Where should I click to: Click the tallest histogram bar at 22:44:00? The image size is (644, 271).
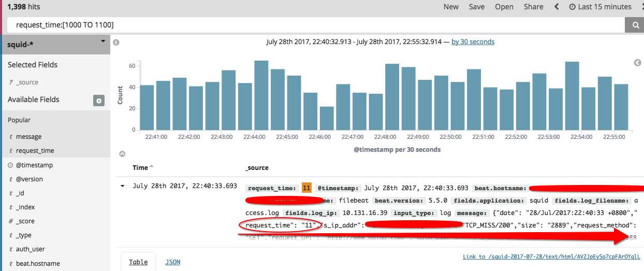261,95
